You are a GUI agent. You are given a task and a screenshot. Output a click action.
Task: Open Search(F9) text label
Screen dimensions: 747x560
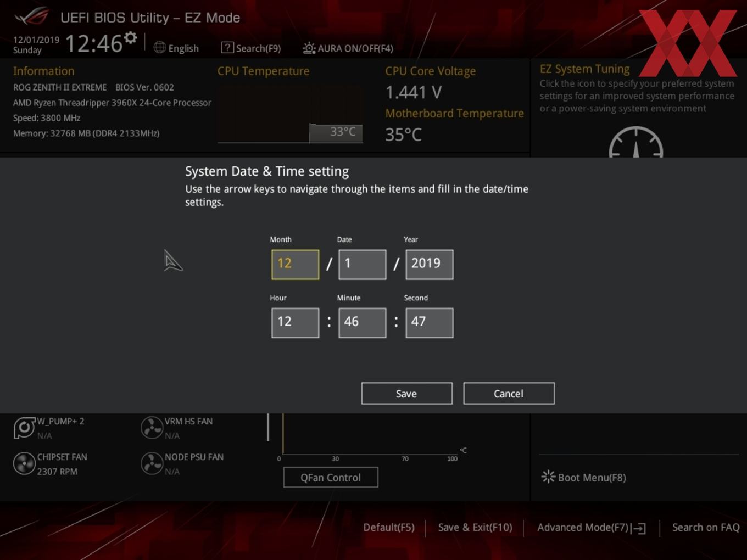(258, 48)
